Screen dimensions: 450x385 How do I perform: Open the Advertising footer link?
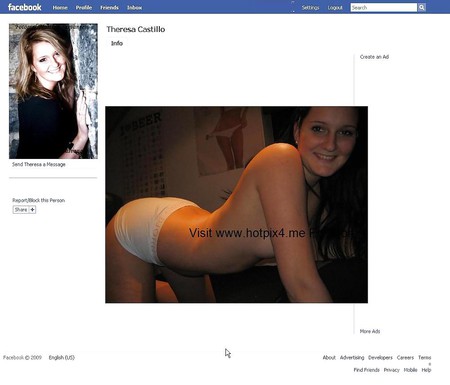click(x=352, y=358)
